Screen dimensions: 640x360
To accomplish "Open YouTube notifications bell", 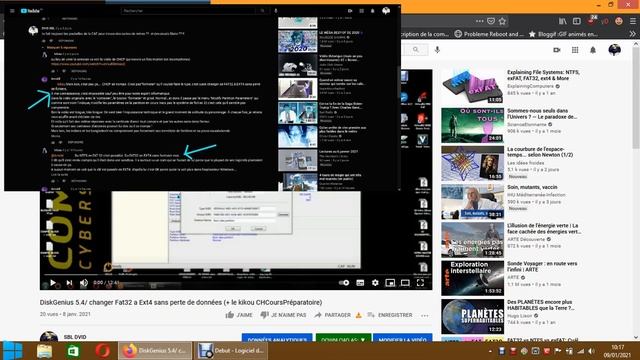I will point(593,50).
